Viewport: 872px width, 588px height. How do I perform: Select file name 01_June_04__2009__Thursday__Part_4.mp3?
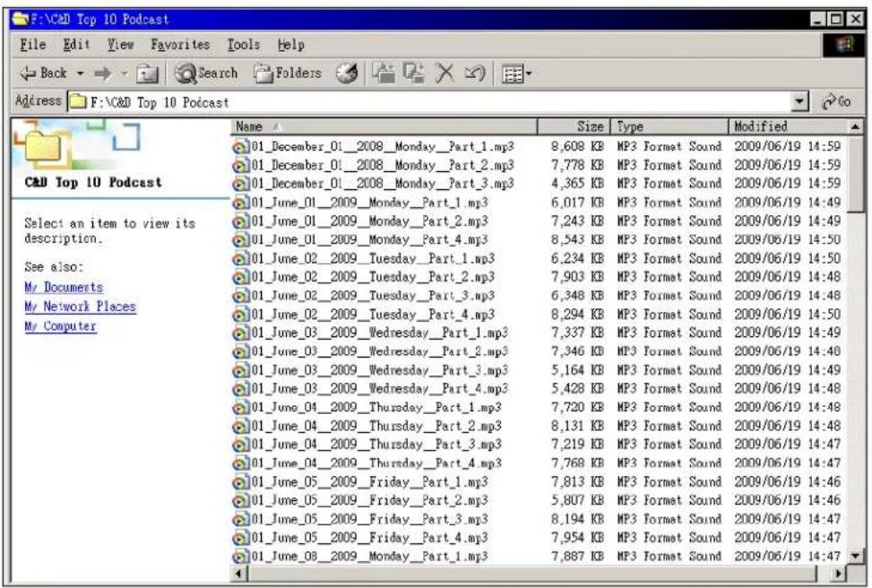tap(376, 463)
